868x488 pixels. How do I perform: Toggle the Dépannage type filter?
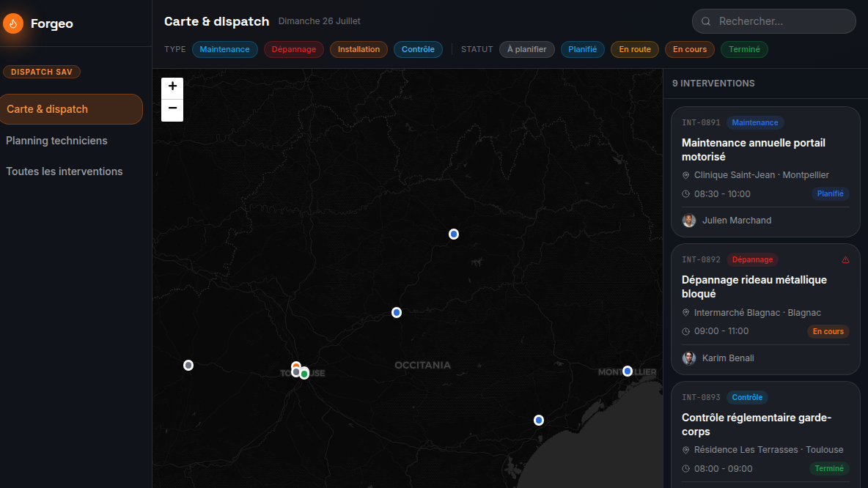click(294, 49)
